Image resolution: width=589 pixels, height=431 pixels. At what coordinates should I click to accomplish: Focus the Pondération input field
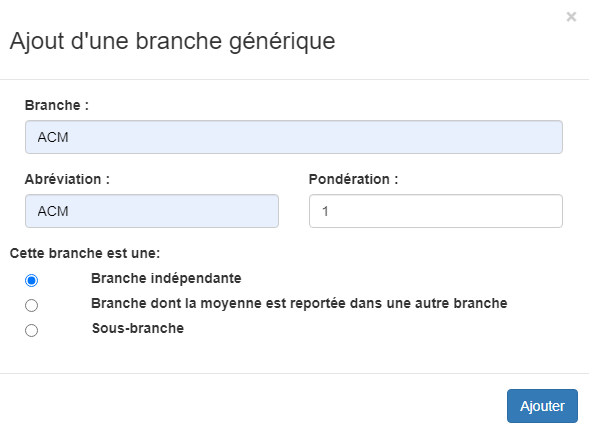pos(436,211)
